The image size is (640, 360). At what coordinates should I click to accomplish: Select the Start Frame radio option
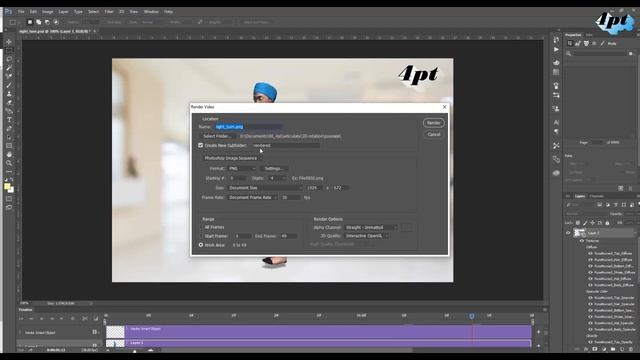coord(201,236)
